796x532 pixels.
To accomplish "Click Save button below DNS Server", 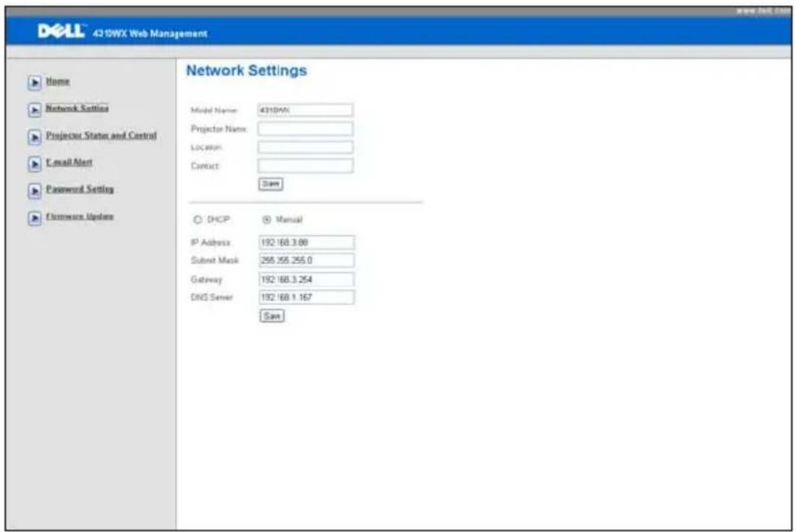I will (272, 316).
